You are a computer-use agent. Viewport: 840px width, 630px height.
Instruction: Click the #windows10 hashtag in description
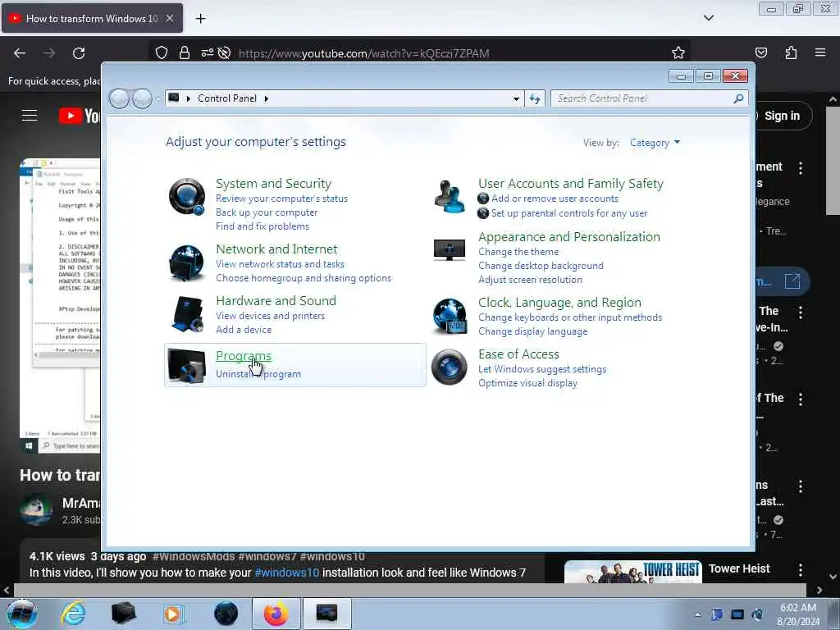286,573
